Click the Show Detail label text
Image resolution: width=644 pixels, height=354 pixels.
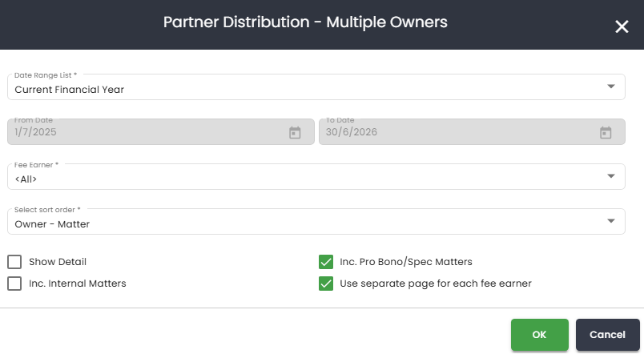(x=58, y=262)
